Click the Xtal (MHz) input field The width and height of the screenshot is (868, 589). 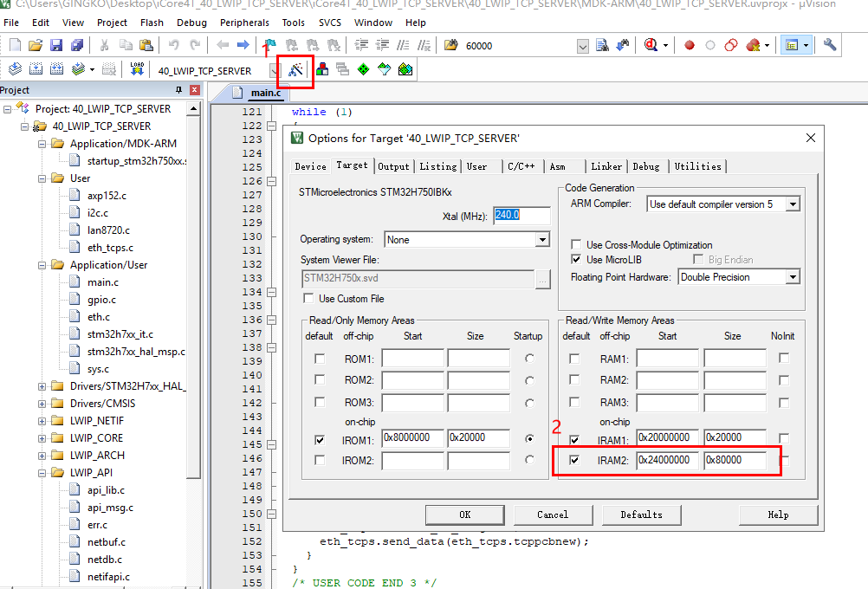pyautogui.click(x=521, y=216)
